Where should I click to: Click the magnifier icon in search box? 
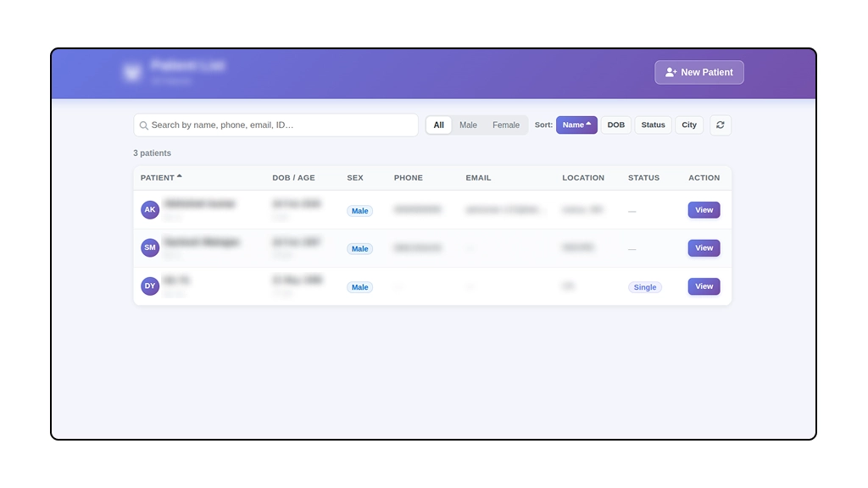tap(144, 125)
